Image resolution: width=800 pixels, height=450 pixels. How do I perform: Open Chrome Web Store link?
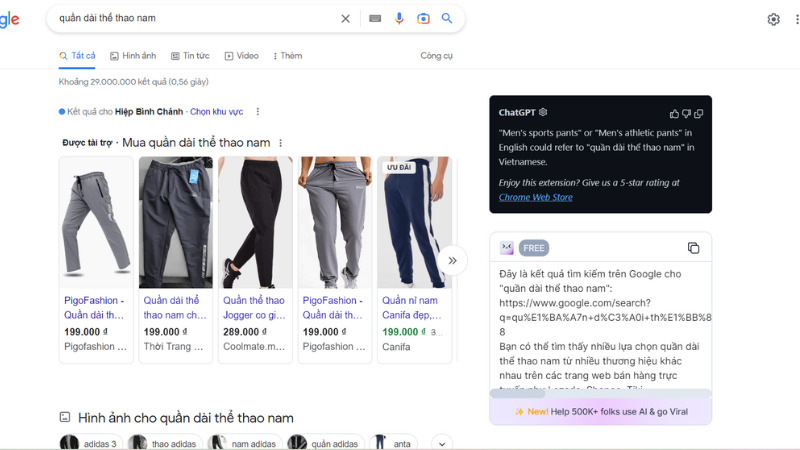click(536, 197)
